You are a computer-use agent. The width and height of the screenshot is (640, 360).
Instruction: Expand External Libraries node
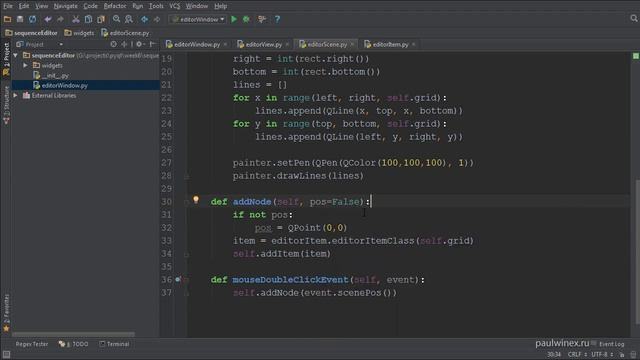(x=16, y=96)
